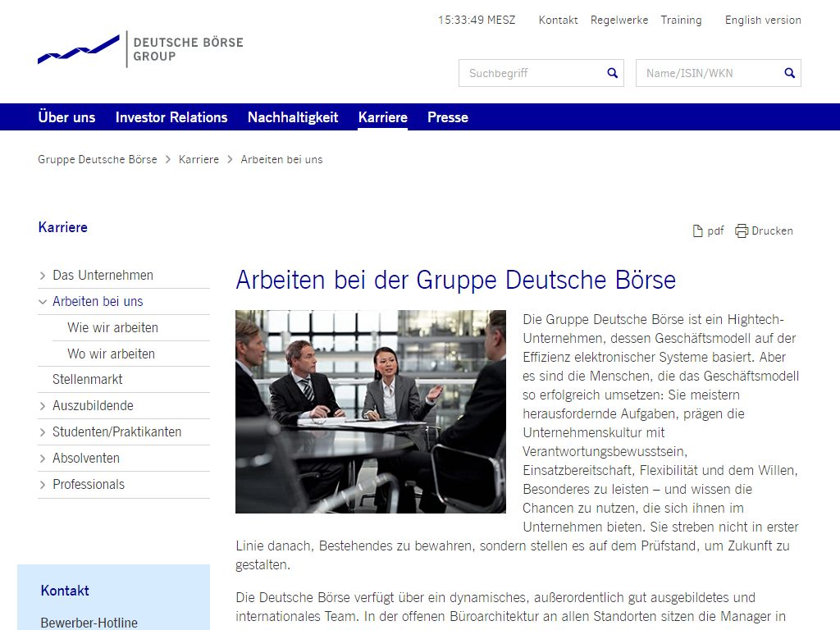Screen dimensions: 840x630
Task: Open Wo wir arbeiten subpage
Action: (111, 354)
